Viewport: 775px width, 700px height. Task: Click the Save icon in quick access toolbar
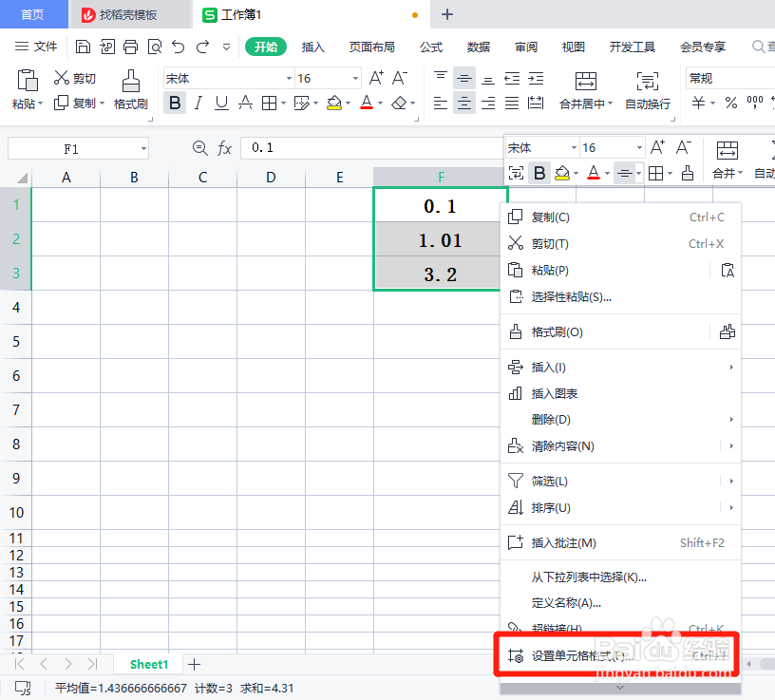pyautogui.click(x=83, y=47)
